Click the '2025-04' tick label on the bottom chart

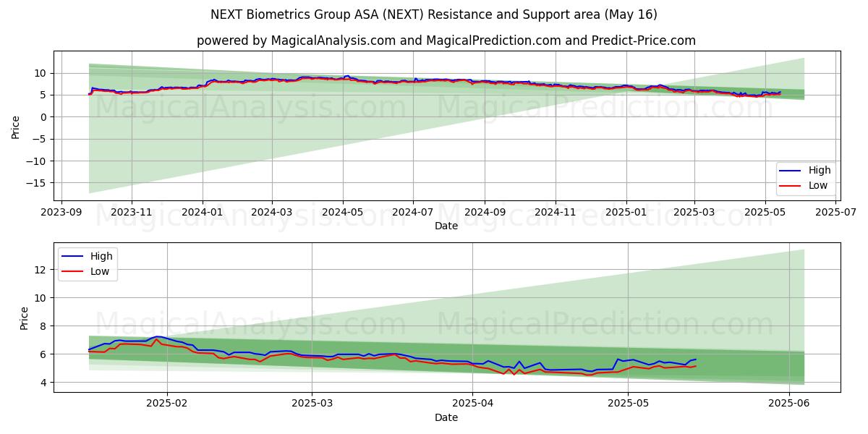point(472,404)
